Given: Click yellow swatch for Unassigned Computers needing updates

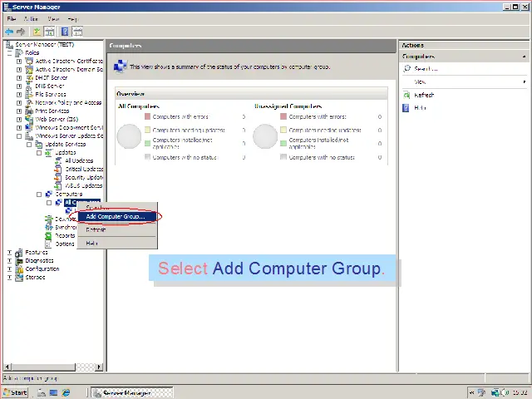Looking at the screenshot, I should point(283,130).
